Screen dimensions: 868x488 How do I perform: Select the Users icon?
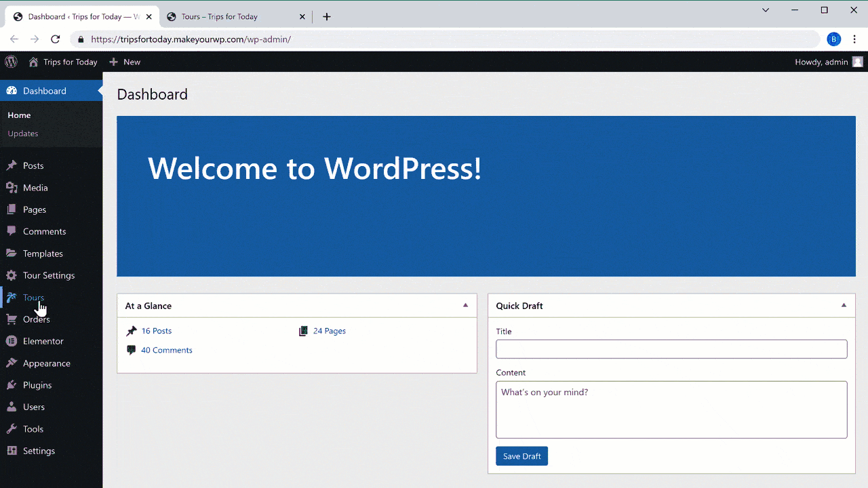[11, 407]
